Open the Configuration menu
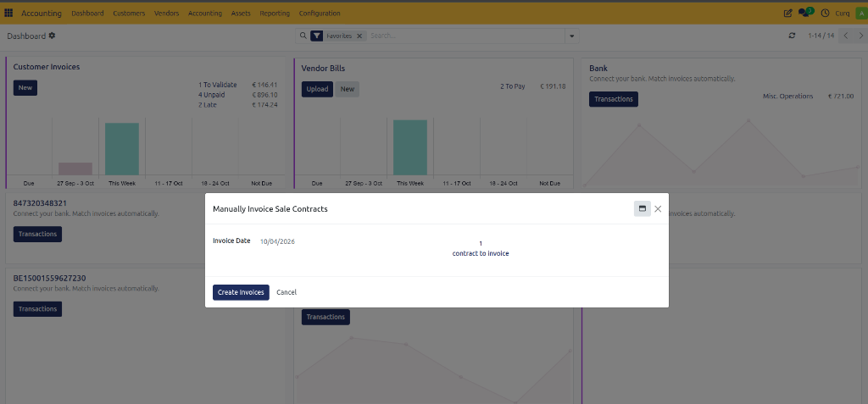Screen dimensions: 868x404 tap(320, 14)
